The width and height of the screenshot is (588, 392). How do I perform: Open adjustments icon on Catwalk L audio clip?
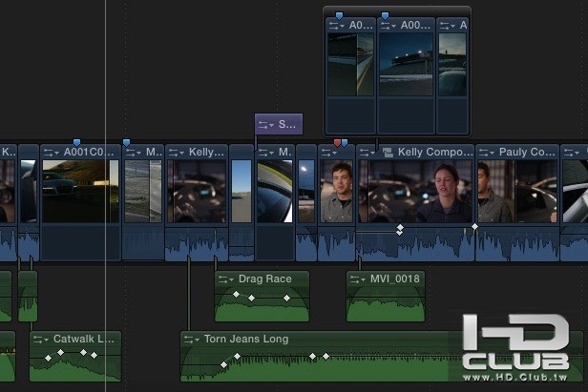point(41,340)
